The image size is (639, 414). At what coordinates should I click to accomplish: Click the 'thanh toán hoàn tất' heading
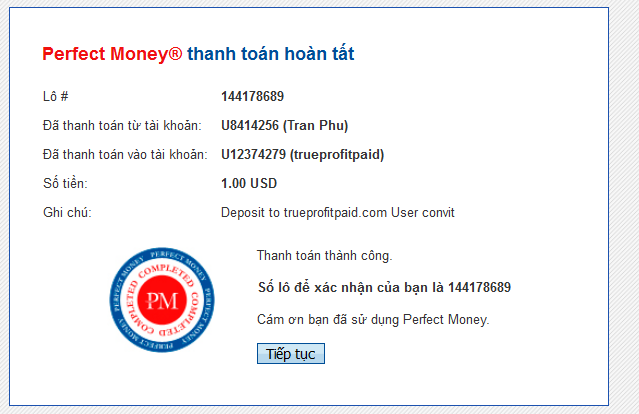click(x=271, y=54)
